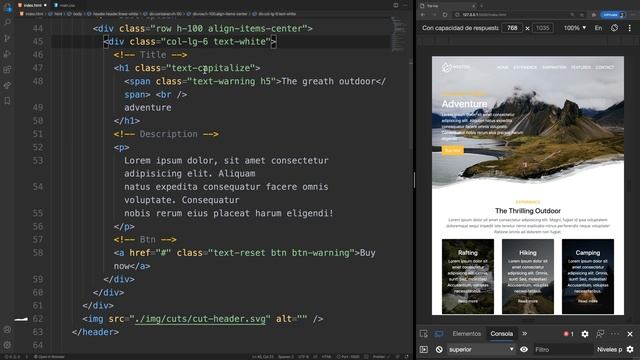Click the Buy now button in page preview
The image size is (640, 360).
(452, 151)
